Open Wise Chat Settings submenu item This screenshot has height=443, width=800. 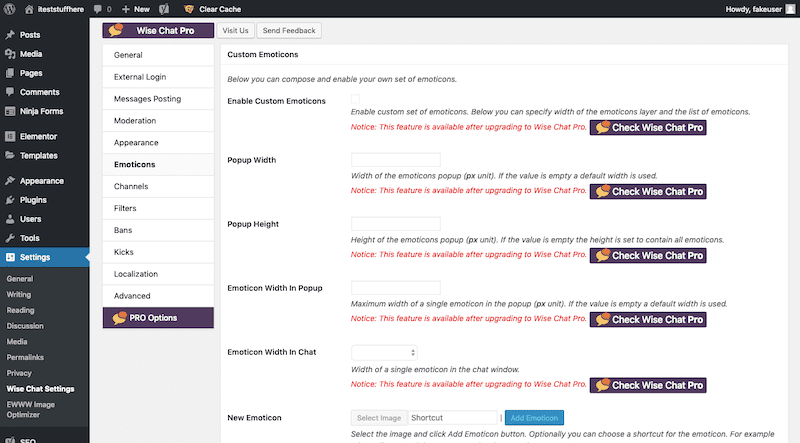(x=40, y=389)
